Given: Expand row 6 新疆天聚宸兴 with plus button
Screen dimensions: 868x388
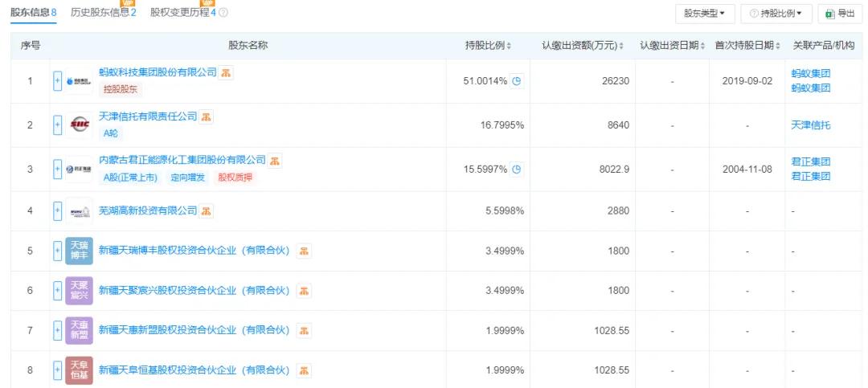Looking at the screenshot, I should coord(58,291).
